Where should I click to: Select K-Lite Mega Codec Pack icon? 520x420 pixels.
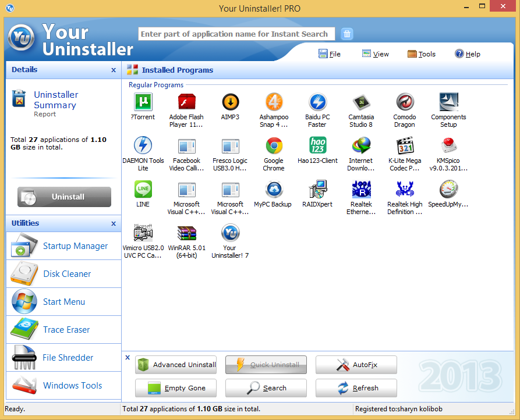coord(405,145)
